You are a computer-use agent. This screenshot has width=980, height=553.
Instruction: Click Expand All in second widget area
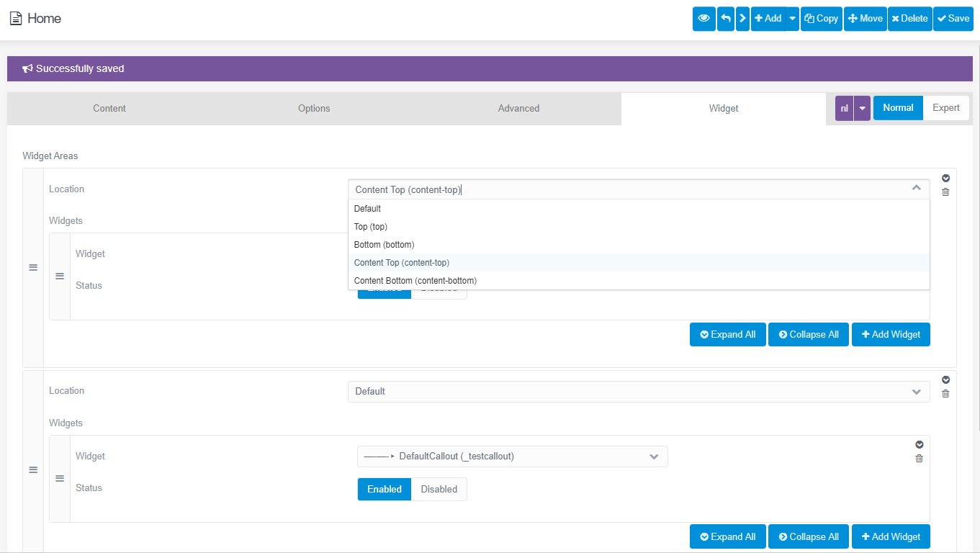coord(727,537)
